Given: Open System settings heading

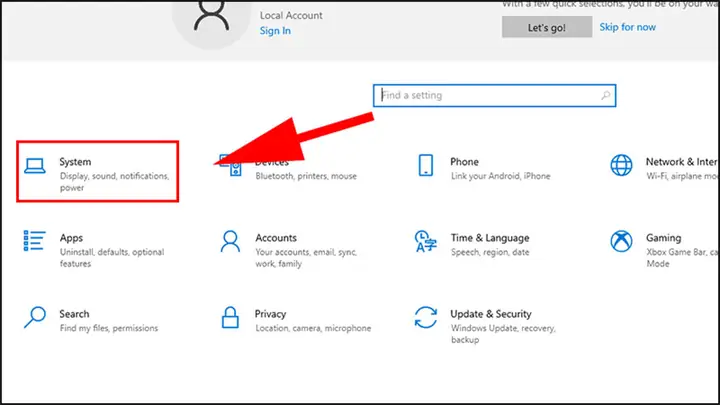Looking at the screenshot, I should pos(75,162).
